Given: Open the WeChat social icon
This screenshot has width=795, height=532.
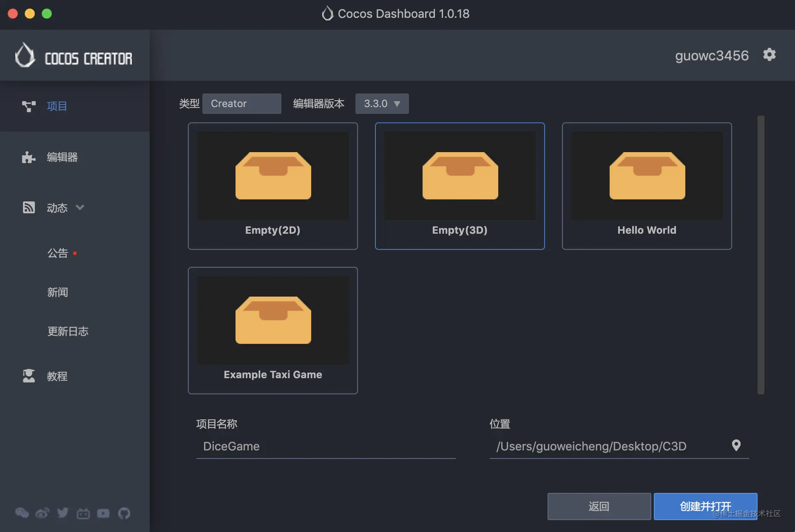Looking at the screenshot, I should (22, 513).
